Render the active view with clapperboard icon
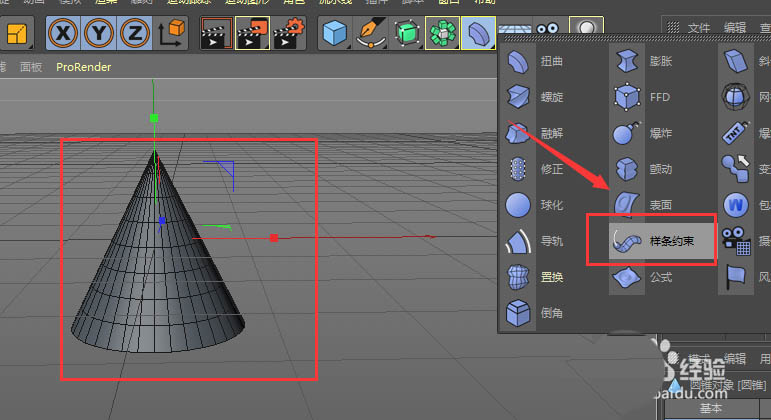This screenshot has width=771, height=420. [216, 33]
